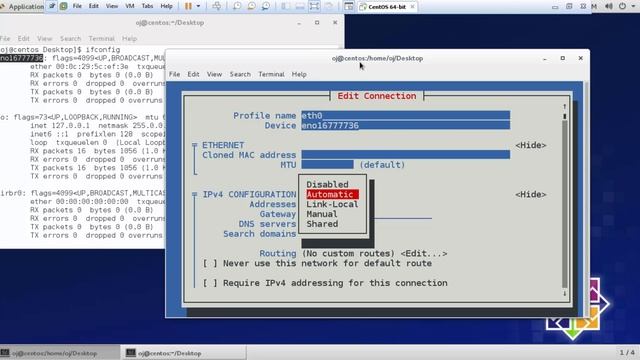Open the front terminal's Terminal menu
This screenshot has width=640, height=360.
271,74
